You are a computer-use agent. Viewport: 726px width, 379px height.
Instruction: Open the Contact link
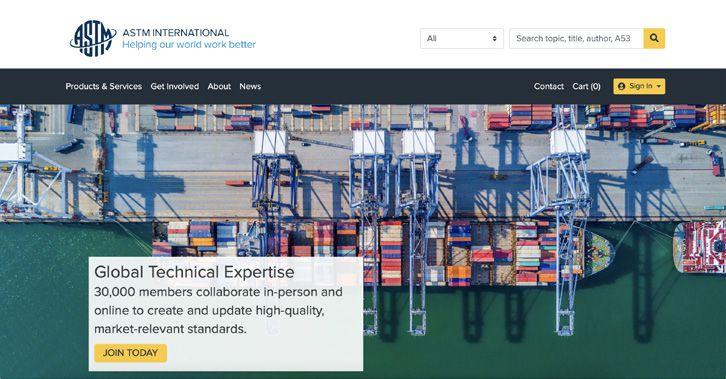pyautogui.click(x=549, y=86)
